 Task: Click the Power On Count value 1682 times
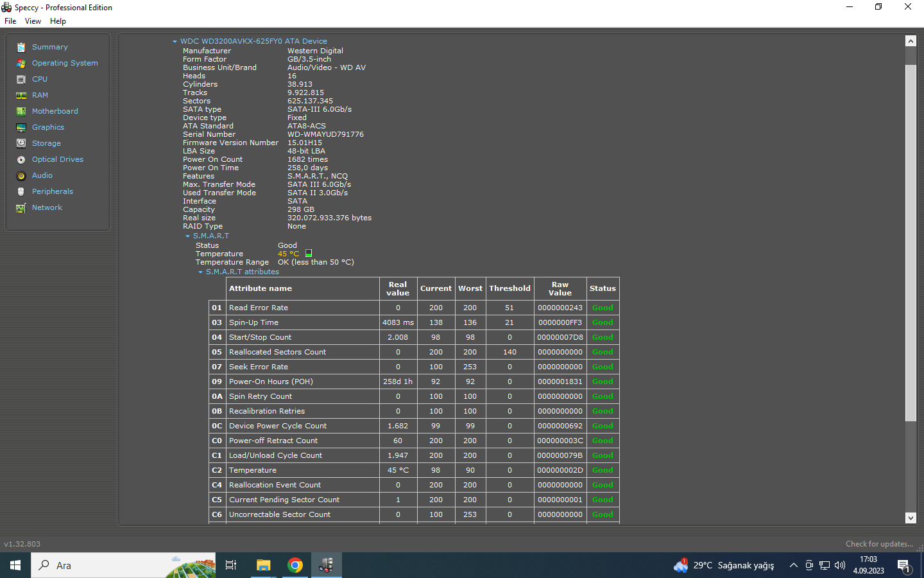(x=307, y=159)
